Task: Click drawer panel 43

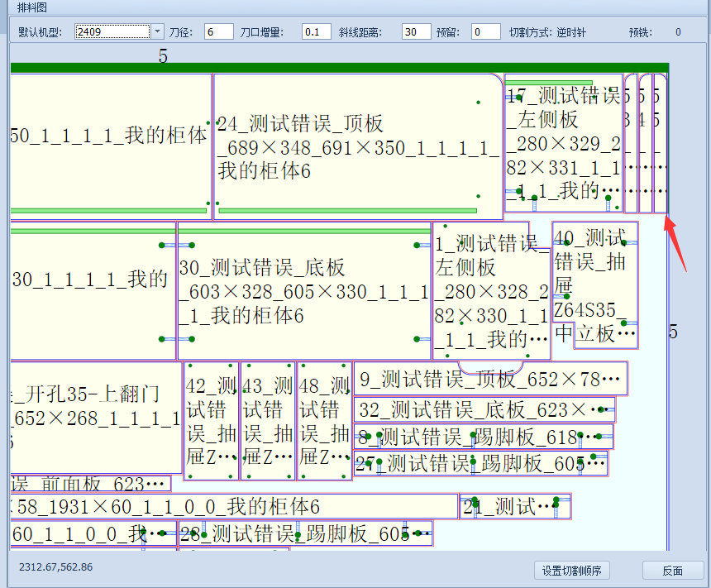Action: point(268,420)
